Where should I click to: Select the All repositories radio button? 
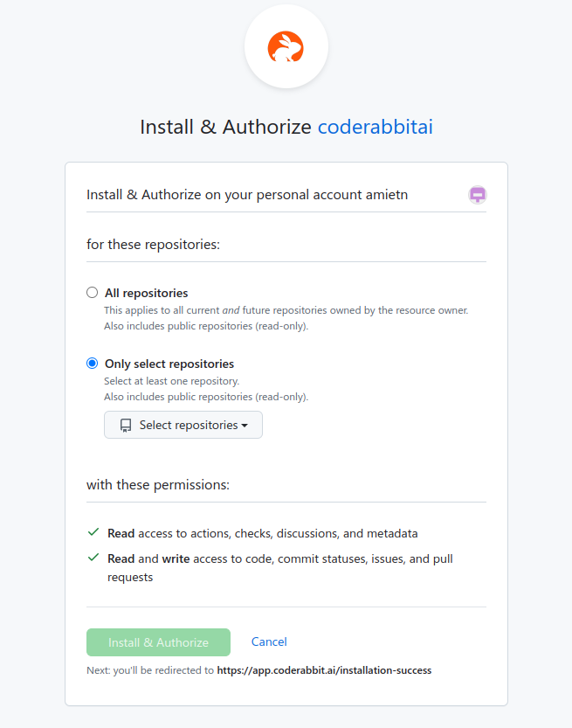click(x=93, y=293)
